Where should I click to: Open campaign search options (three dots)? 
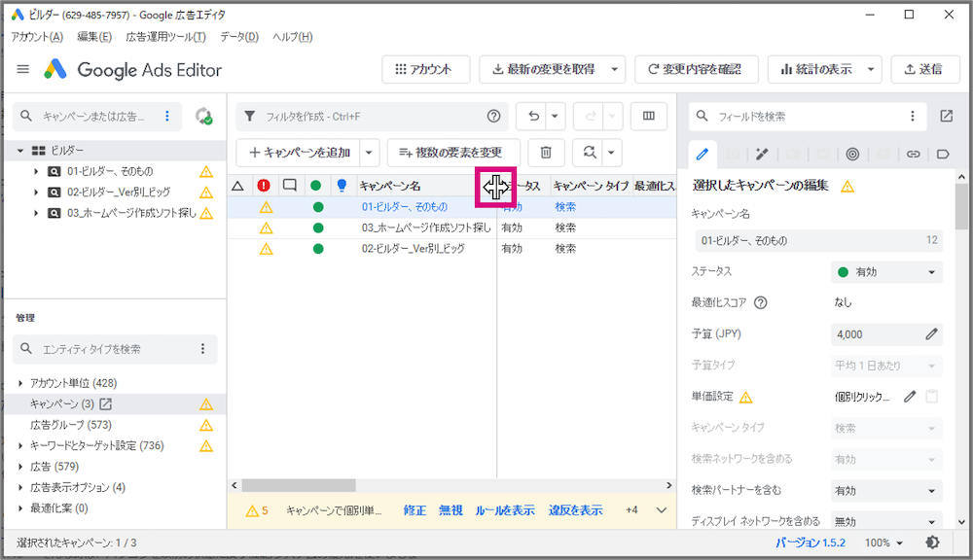pos(167,116)
